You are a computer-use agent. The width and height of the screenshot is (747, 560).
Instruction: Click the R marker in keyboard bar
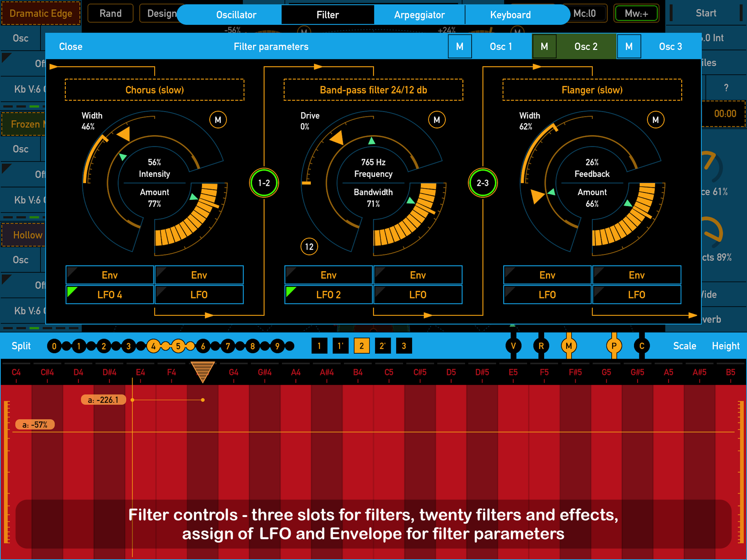[x=541, y=346]
